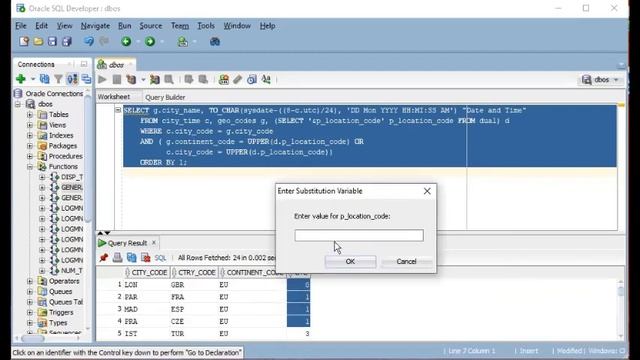Click the green Back navigation icon
640x360 pixels.
coord(126,41)
